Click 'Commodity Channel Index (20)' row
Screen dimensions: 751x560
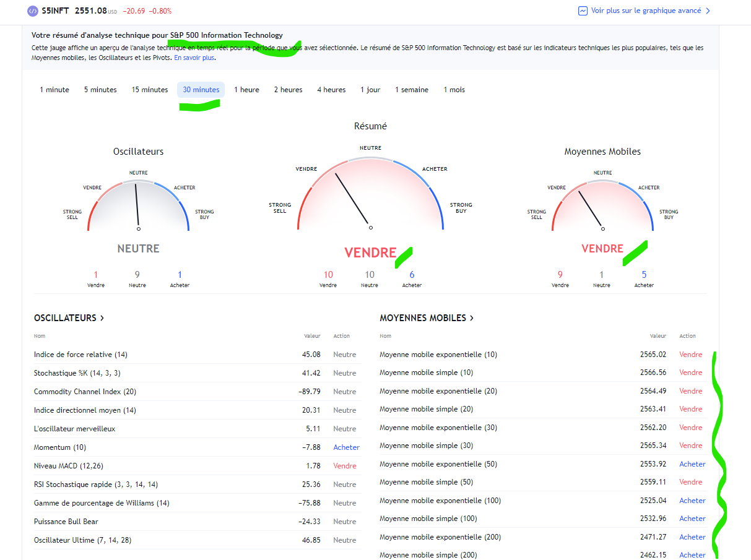[198, 392]
